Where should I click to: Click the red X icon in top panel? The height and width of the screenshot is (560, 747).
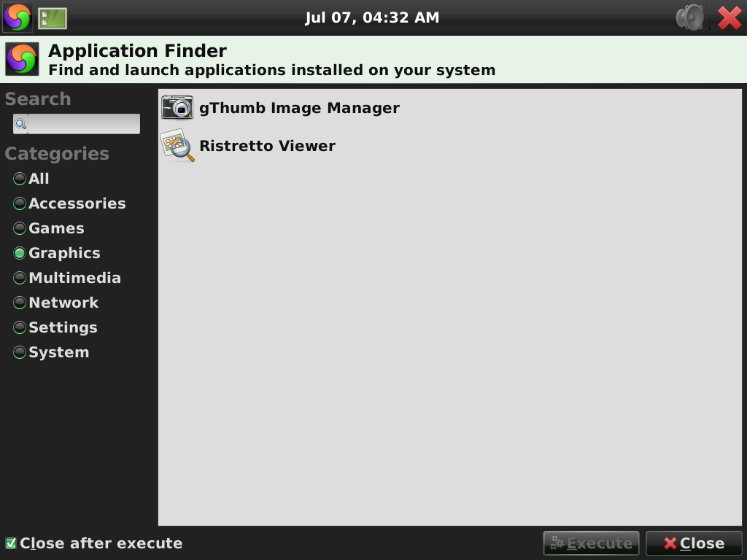tap(729, 17)
